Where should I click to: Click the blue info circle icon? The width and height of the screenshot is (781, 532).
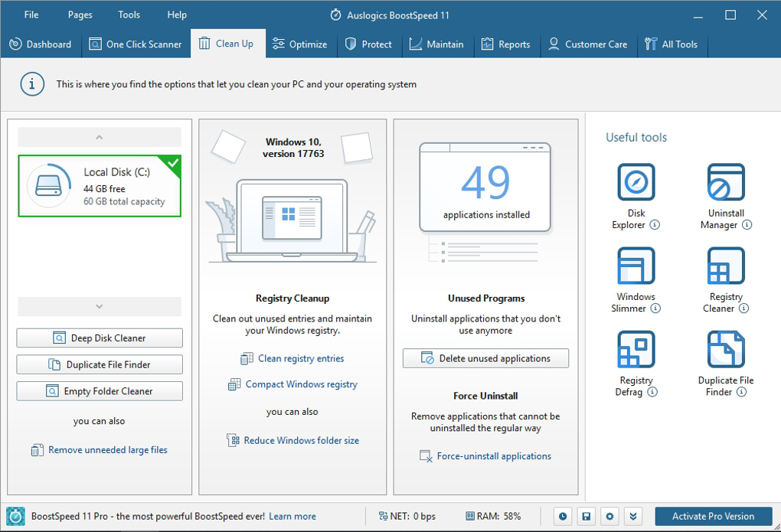click(32, 84)
